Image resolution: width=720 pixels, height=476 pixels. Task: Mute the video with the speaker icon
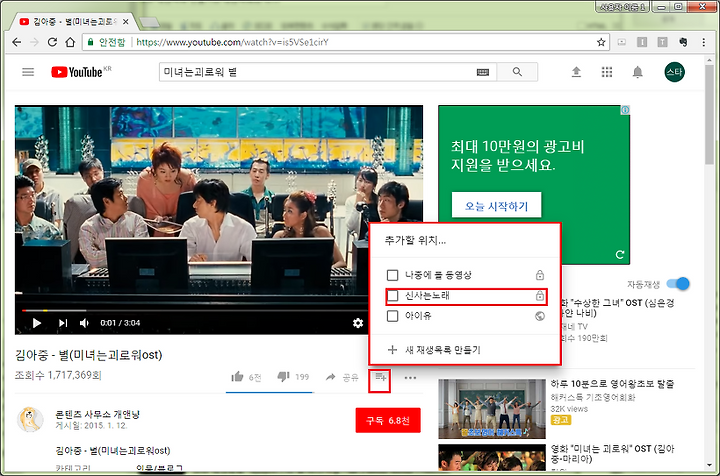(84, 323)
